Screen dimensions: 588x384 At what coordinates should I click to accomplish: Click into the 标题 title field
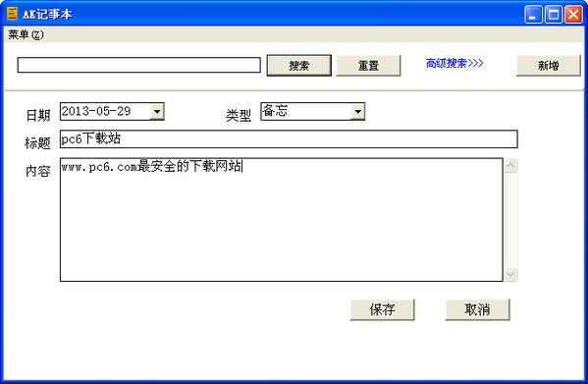(289, 139)
